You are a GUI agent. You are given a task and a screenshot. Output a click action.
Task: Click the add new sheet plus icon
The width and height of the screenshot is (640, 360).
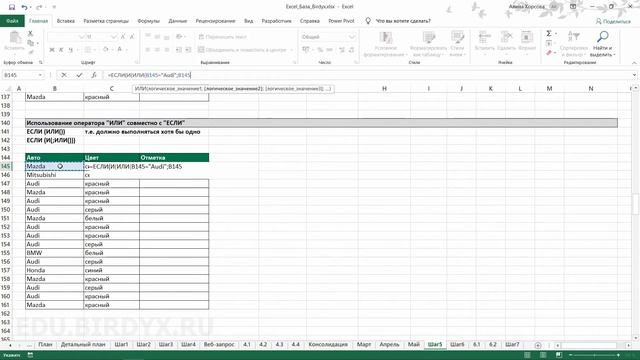538,345
